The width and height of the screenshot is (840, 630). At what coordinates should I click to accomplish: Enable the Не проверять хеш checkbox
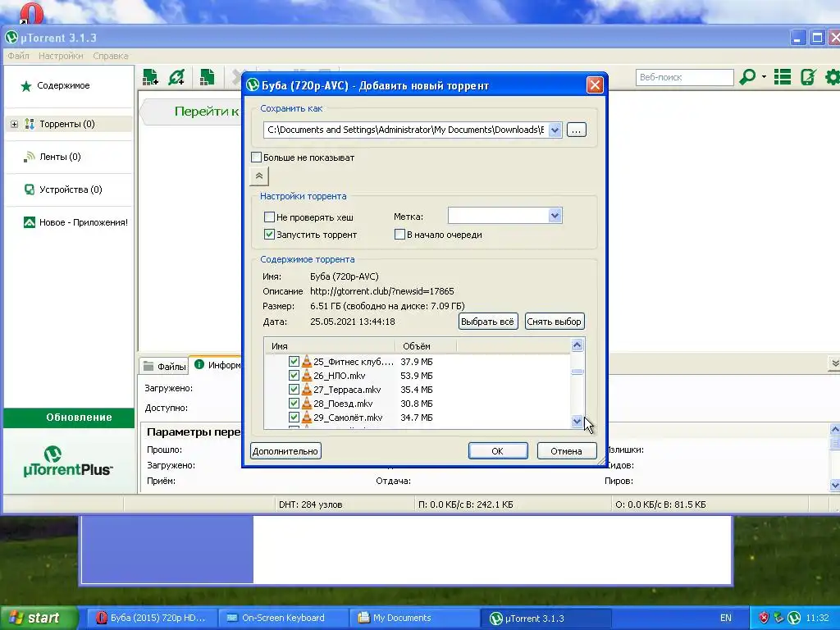[269, 217]
